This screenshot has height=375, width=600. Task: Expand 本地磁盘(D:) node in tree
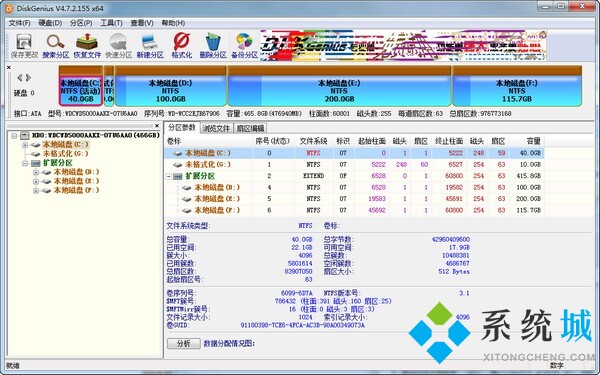[x=36, y=172]
